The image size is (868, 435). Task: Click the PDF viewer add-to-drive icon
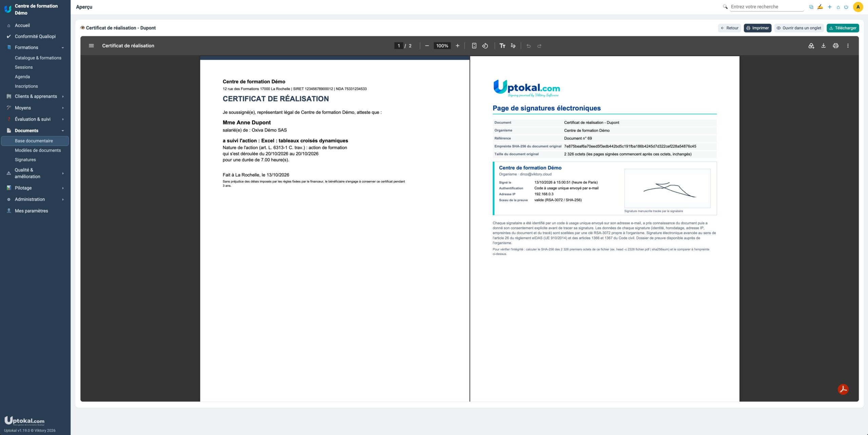tap(811, 46)
